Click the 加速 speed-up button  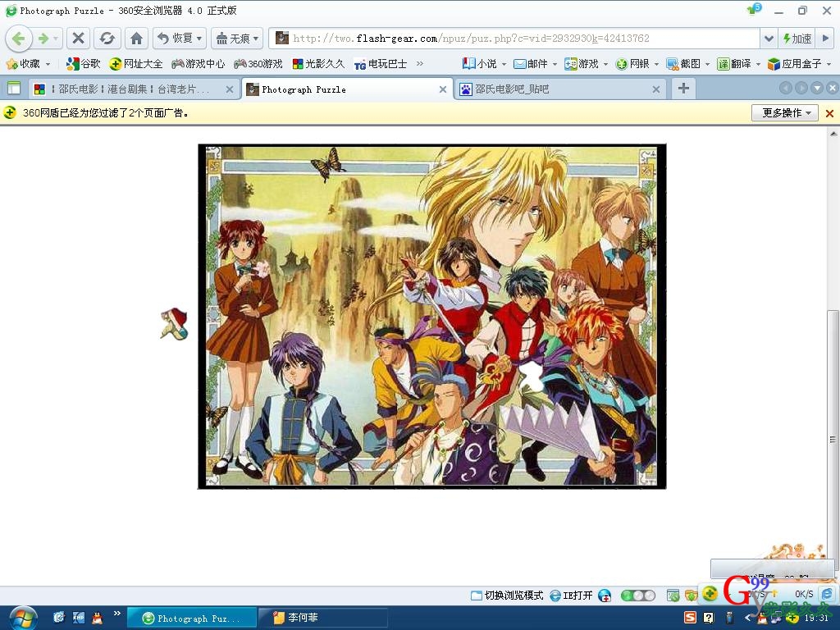797,39
